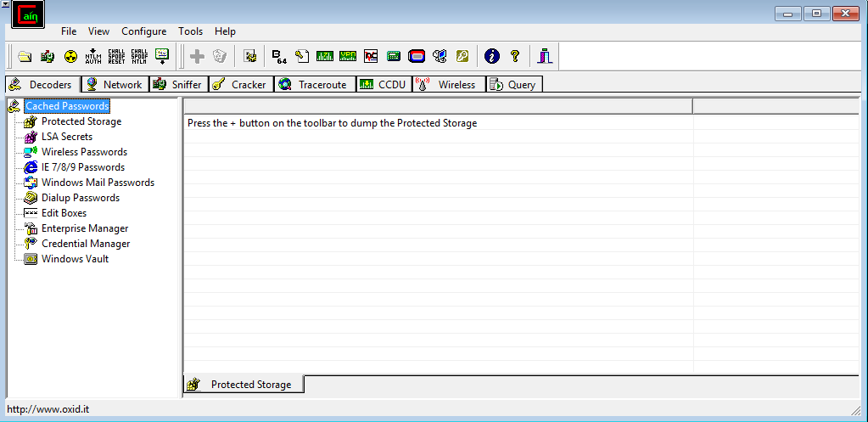Image resolution: width=868 pixels, height=422 pixels.
Task: Switch to the Sniffer tab
Action: 177,85
